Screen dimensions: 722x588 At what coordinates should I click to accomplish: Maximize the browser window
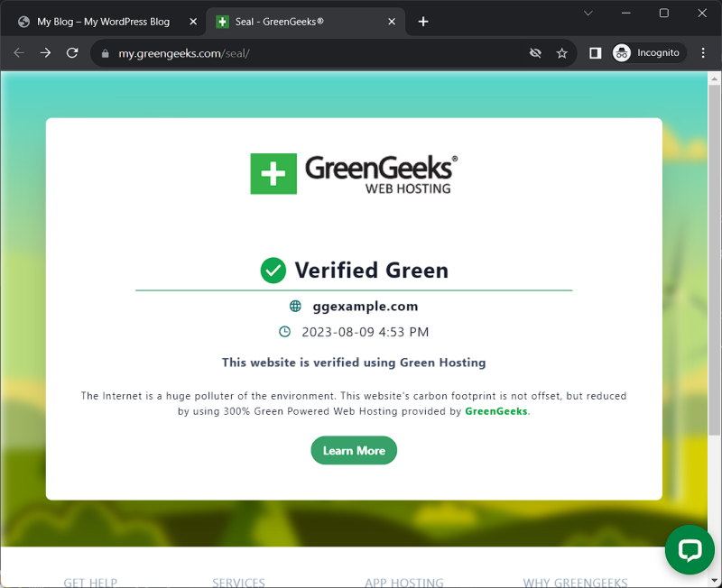[663, 14]
